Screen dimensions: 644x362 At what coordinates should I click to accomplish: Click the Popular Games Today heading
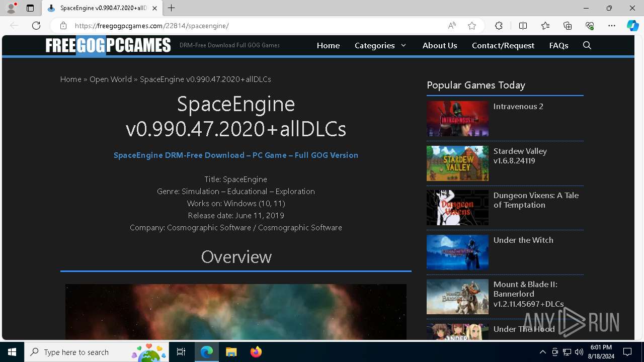tap(476, 85)
